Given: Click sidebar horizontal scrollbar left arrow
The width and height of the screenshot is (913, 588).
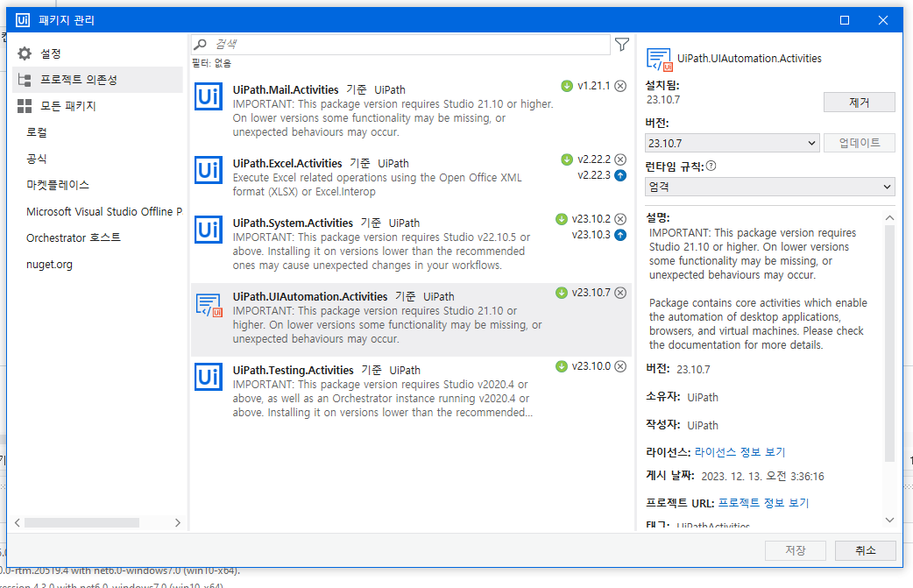Looking at the screenshot, I should tap(18, 523).
